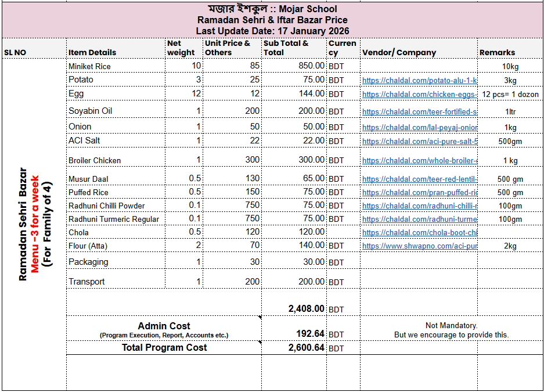Click the teer-fortified soyabean oil link
The height and width of the screenshot is (392, 544).
[x=419, y=112]
